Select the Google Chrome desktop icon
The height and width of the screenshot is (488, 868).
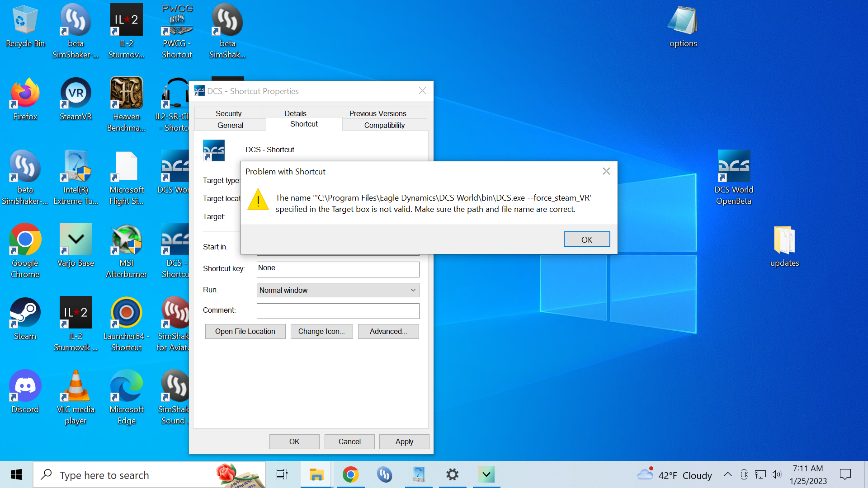(x=25, y=251)
